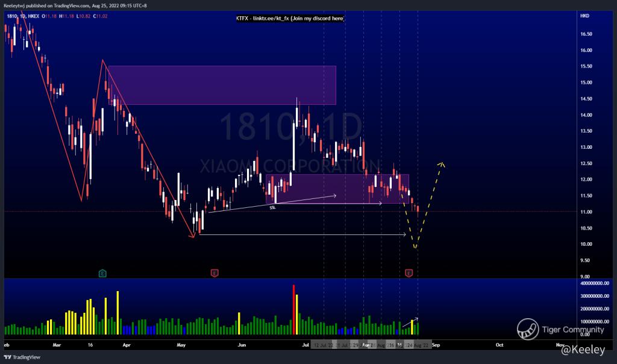Click the 1810 symbol name in chart header

coord(12,16)
